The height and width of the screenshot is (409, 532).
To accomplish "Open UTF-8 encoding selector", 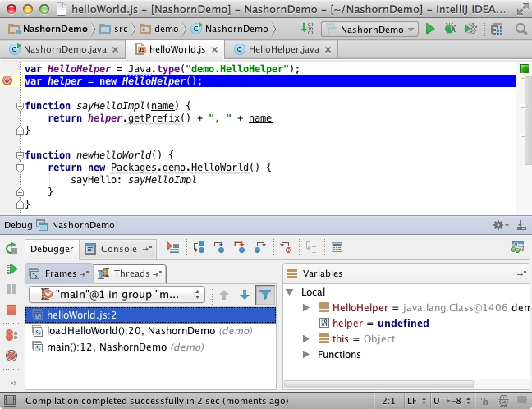I will pyautogui.click(x=452, y=401).
